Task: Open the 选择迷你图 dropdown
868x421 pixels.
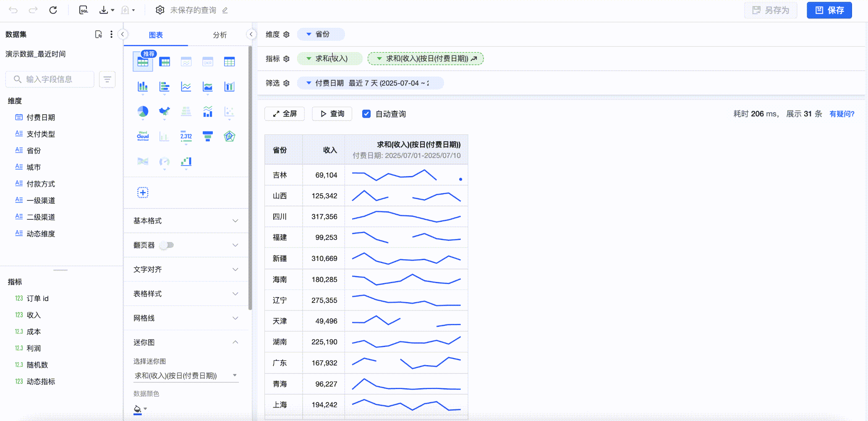Action: 186,376
